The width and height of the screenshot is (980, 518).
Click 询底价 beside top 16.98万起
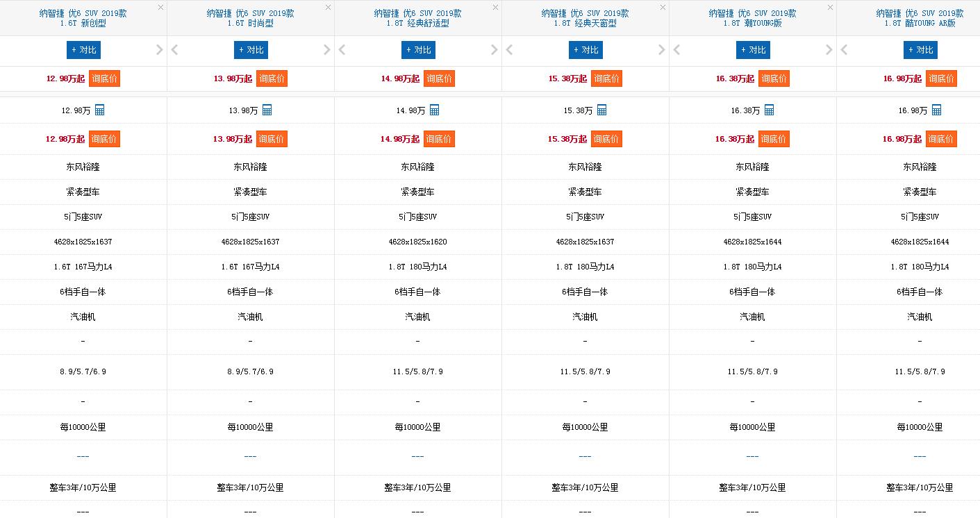(x=941, y=78)
